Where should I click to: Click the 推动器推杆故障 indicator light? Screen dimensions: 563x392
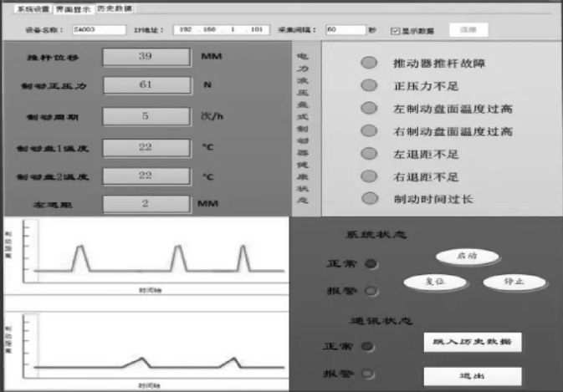click(367, 64)
